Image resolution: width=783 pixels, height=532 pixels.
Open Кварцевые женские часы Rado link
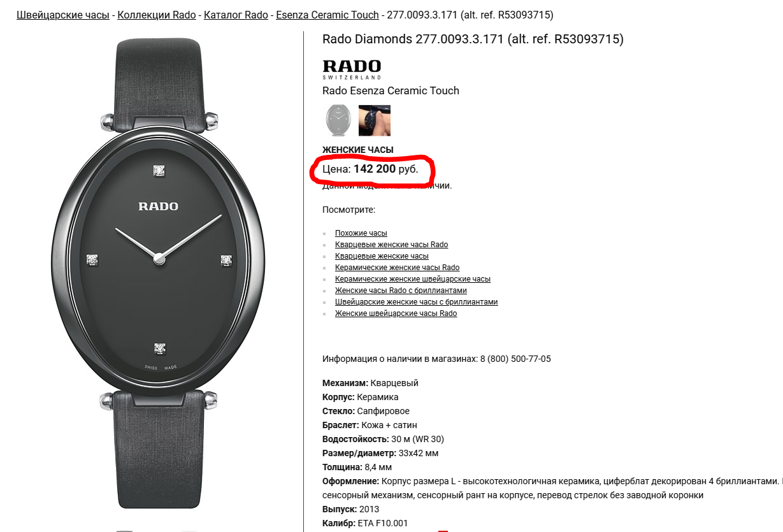(x=392, y=245)
